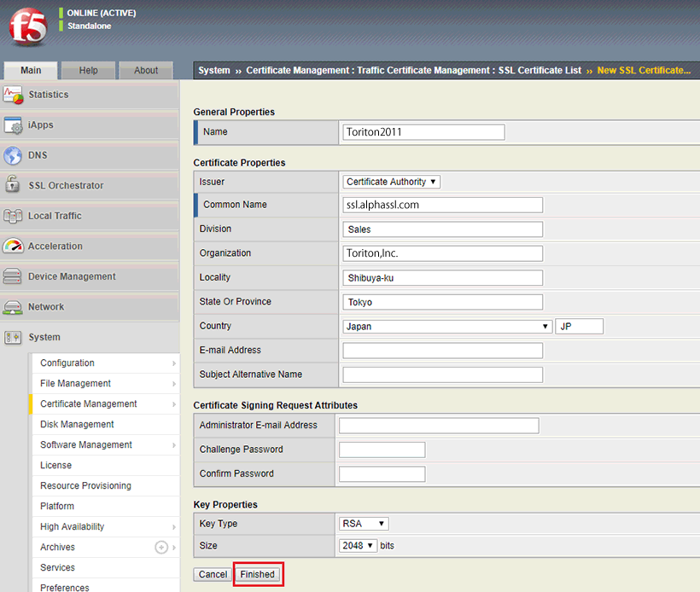Open the Statistics menu label
The image size is (700, 592).
[49, 95]
